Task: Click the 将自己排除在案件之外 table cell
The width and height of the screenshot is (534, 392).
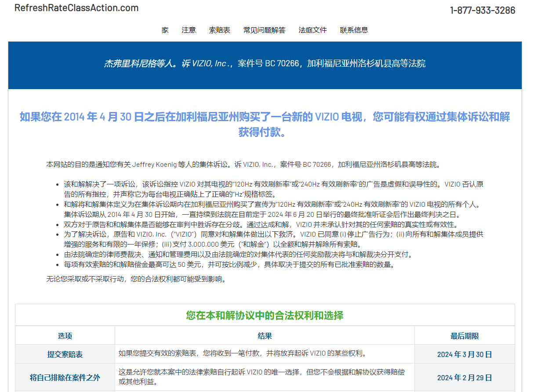Action: click(x=65, y=378)
